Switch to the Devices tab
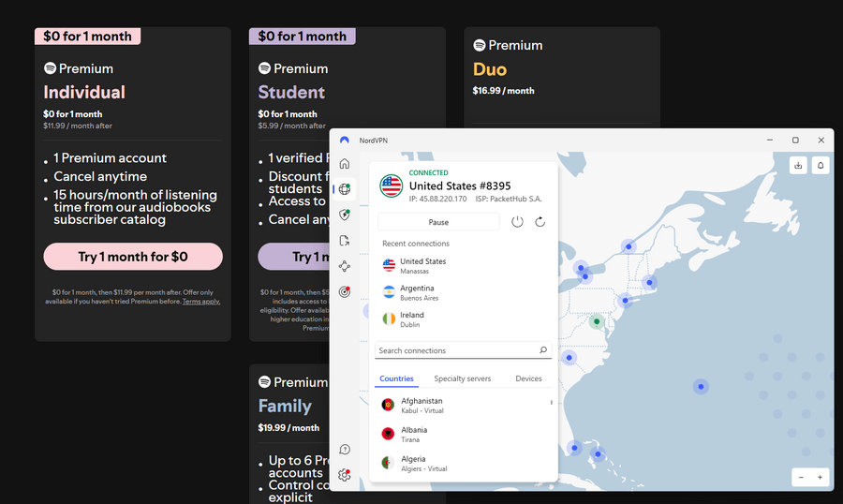The height and width of the screenshot is (504, 843). point(528,378)
